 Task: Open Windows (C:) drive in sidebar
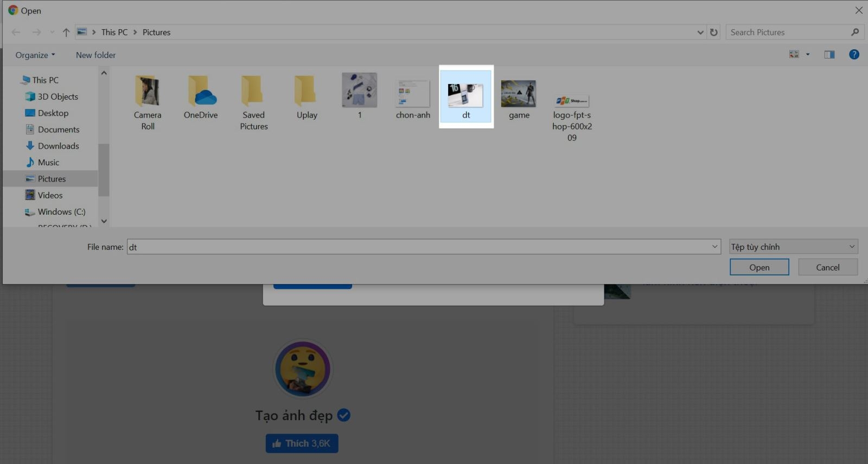(x=62, y=212)
